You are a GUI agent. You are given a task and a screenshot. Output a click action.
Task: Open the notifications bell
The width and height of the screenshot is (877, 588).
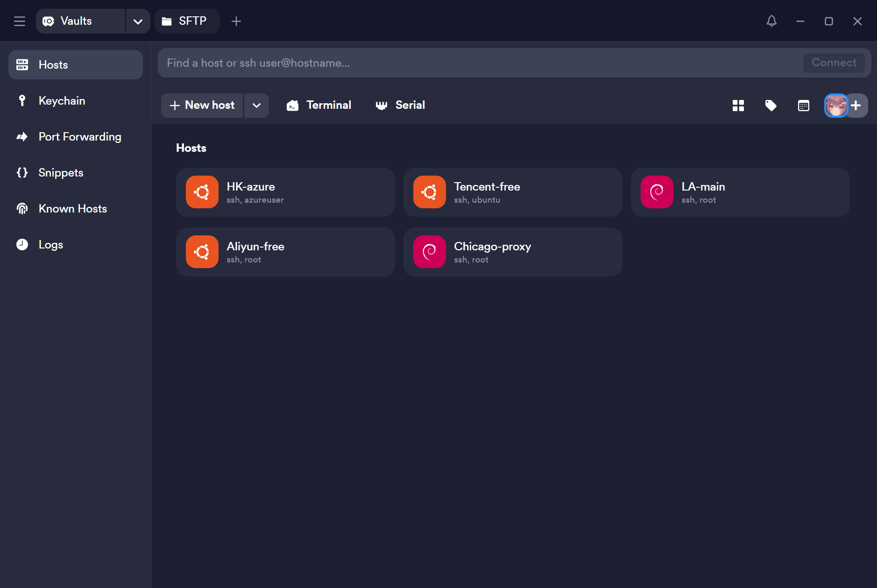coord(771,21)
